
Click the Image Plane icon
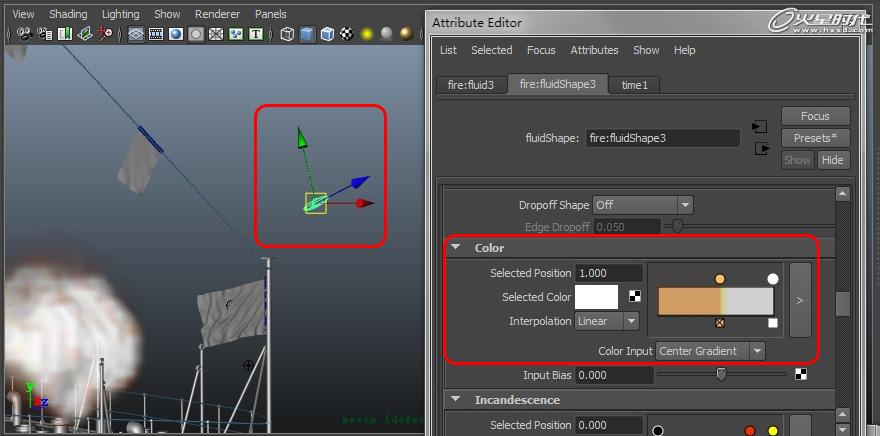85,34
